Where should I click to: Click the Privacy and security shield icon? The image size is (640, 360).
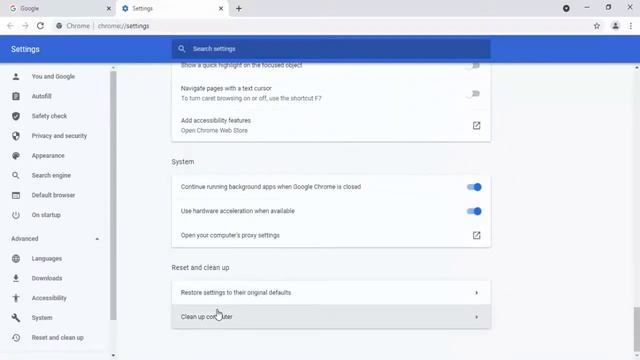click(16, 136)
